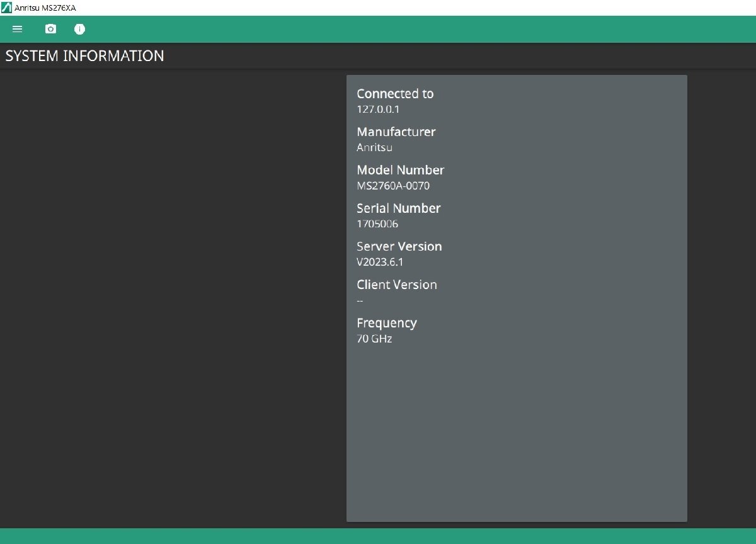Click the empty Client Version dashes value
Viewport: 756px width, 544px height.
tap(360, 300)
